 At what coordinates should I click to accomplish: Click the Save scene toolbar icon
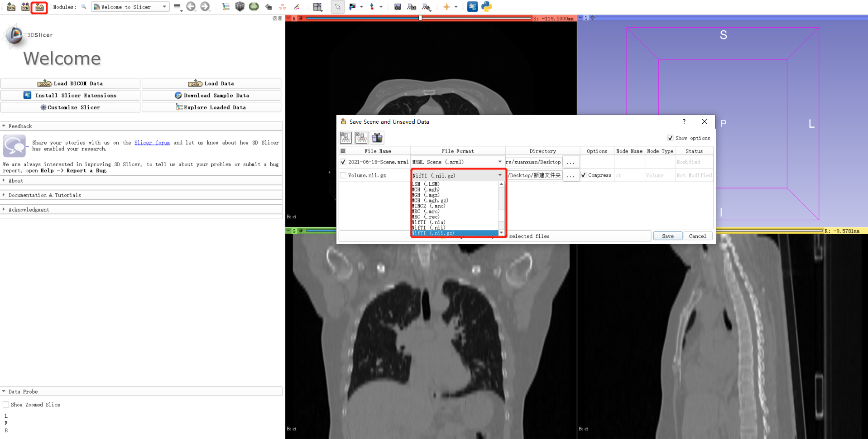click(39, 7)
